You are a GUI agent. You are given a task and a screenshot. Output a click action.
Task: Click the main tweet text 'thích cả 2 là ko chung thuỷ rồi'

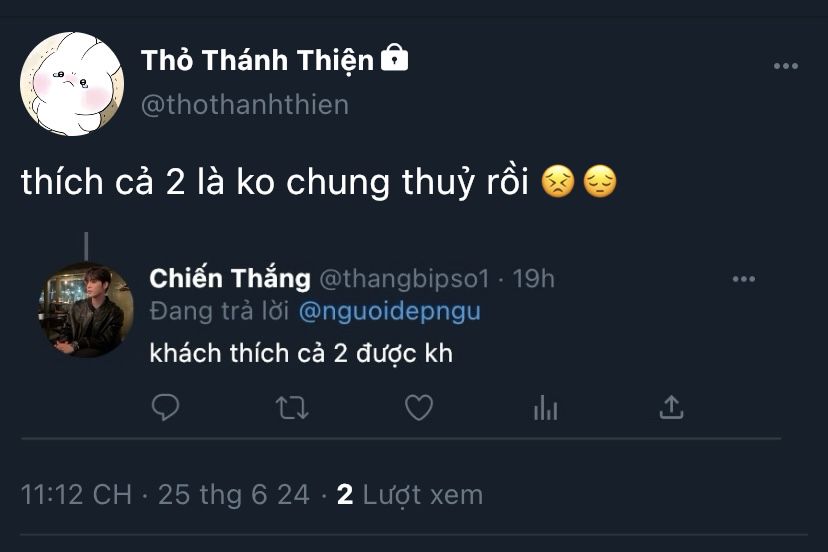coord(275,183)
